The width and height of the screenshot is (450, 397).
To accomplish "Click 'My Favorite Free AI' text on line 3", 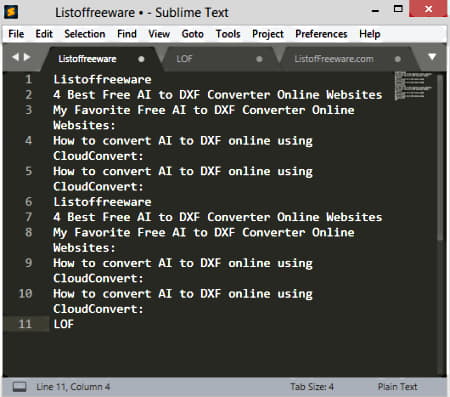I will (120, 110).
